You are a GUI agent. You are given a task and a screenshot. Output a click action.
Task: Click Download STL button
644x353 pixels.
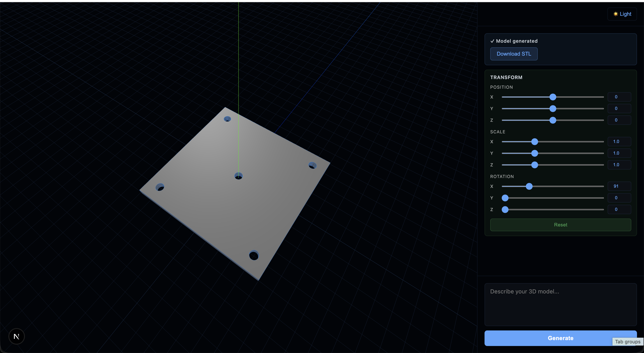tap(514, 54)
